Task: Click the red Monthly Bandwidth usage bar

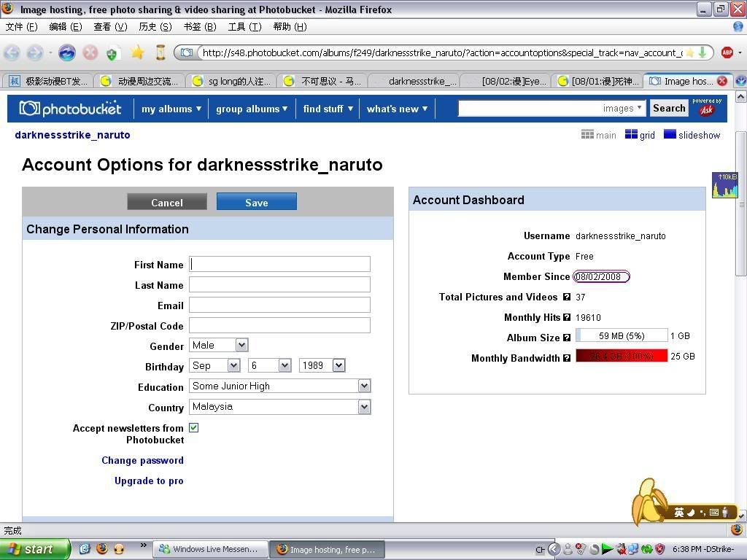Action: 622,356
